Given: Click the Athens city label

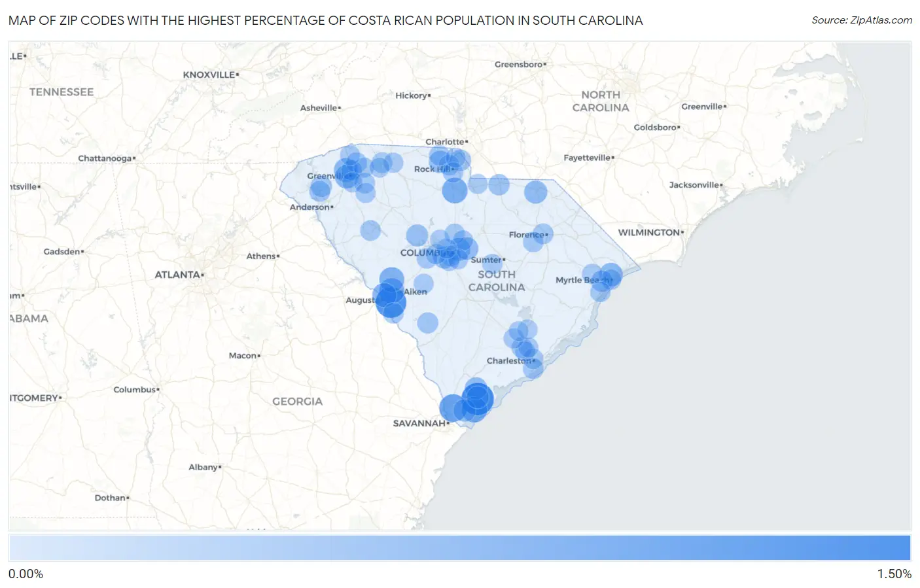Looking at the screenshot, I should (262, 256).
